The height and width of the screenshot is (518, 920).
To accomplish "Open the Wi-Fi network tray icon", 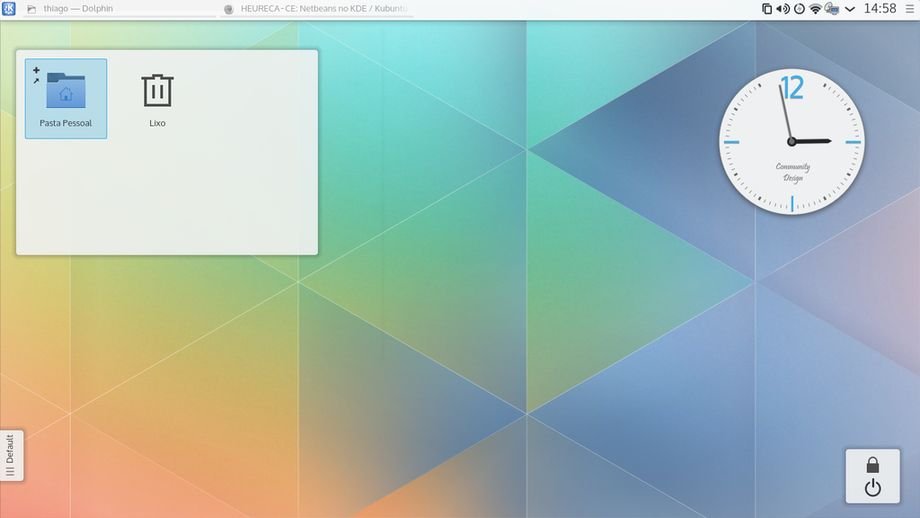I will (x=816, y=9).
